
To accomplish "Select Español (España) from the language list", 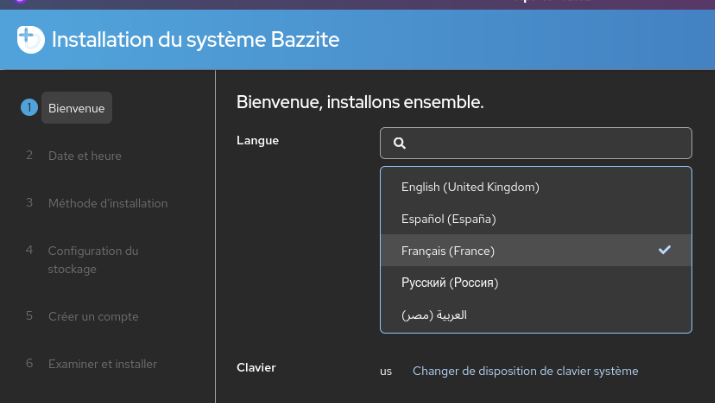I will (448, 219).
